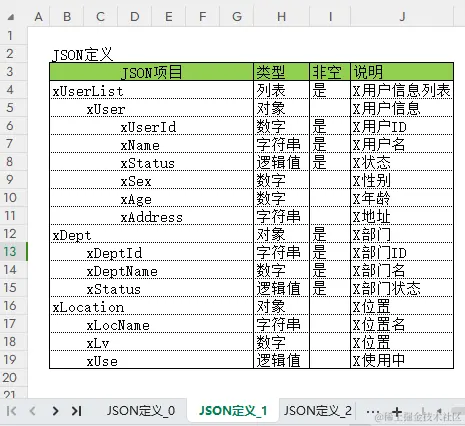Click the X使用中 description cell
Screen dimensions: 465x426
[x=402, y=360]
